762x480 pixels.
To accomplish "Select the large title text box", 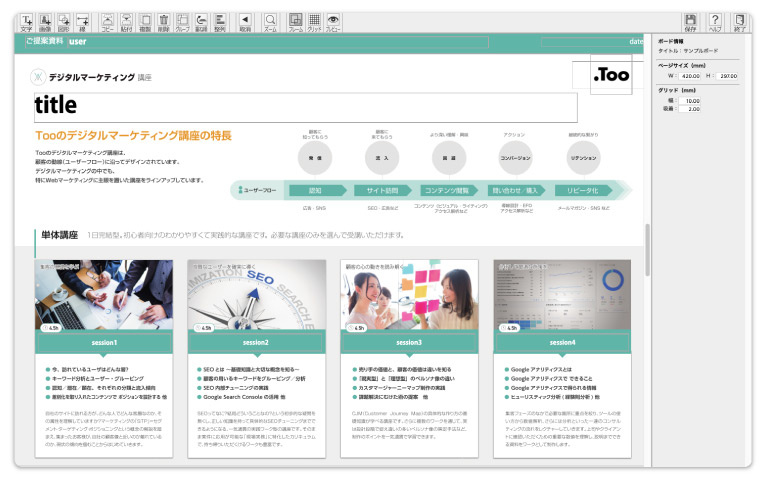I will pos(306,107).
